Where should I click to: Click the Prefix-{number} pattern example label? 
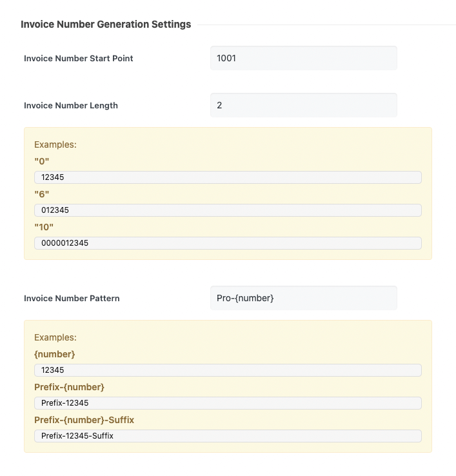pyautogui.click(x=69, y=387)
